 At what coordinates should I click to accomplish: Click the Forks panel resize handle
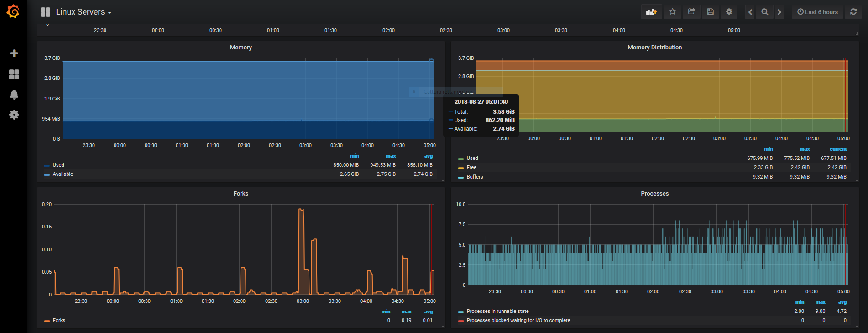(443, 326)
